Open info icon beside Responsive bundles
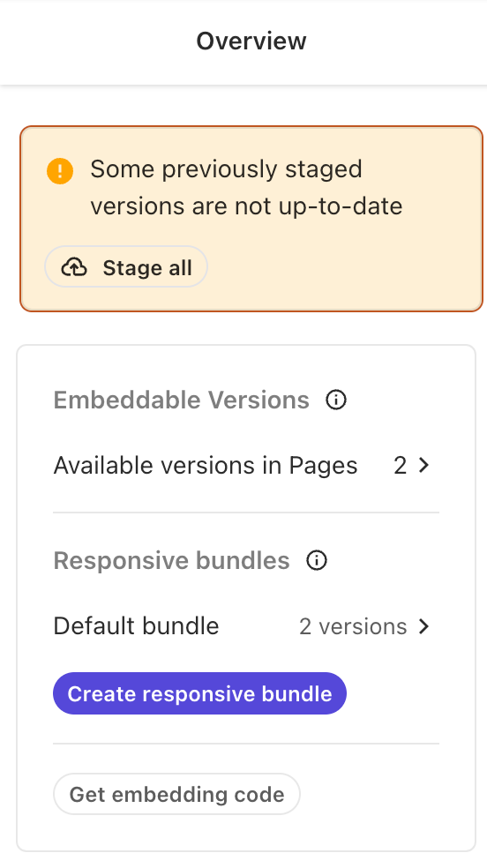The image size is (487, 868). tap(317, 560)
